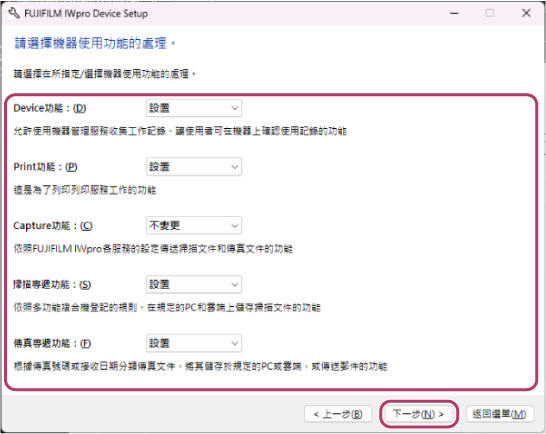546x434 pixels.
Task: Open the 傳真專遞功能 dropdown
Action: tap(194, 343)
